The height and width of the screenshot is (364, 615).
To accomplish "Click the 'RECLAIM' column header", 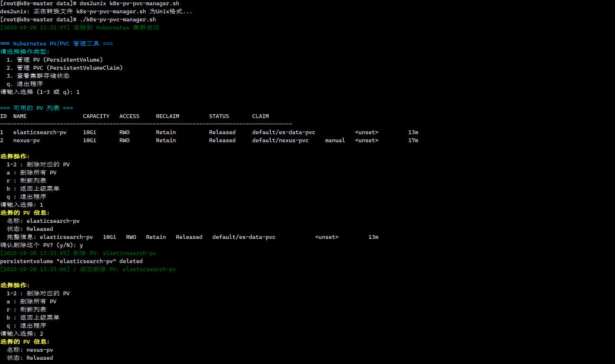I will click(168, 116).
